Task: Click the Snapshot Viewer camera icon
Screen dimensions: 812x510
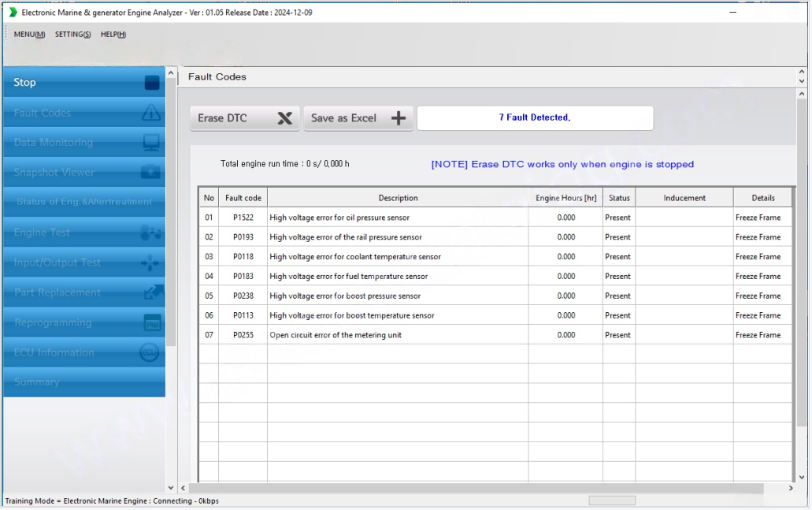Action: pos(151,173)
